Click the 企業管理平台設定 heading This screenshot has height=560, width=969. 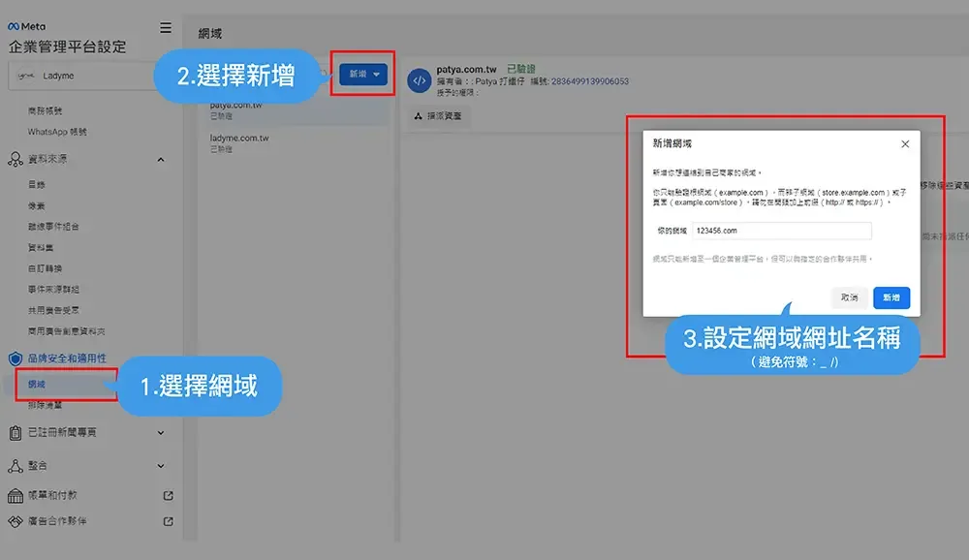click(x=67, y=47)
